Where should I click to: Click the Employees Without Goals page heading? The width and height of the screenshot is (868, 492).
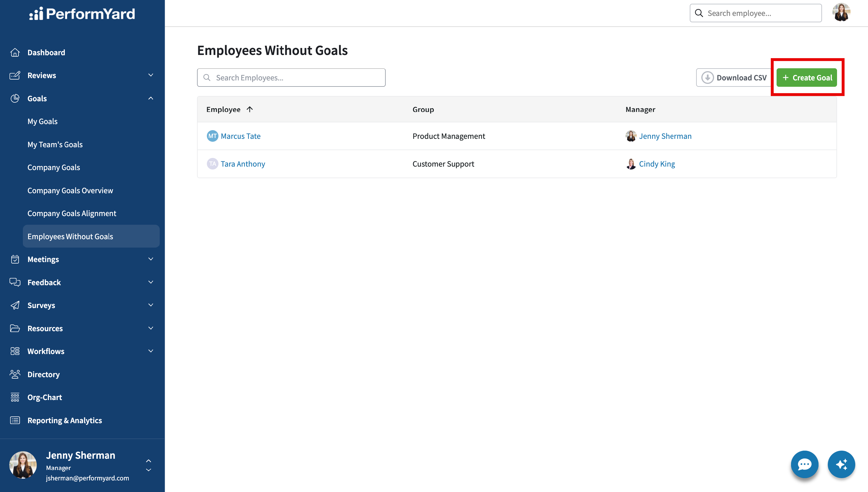(272, 50)
